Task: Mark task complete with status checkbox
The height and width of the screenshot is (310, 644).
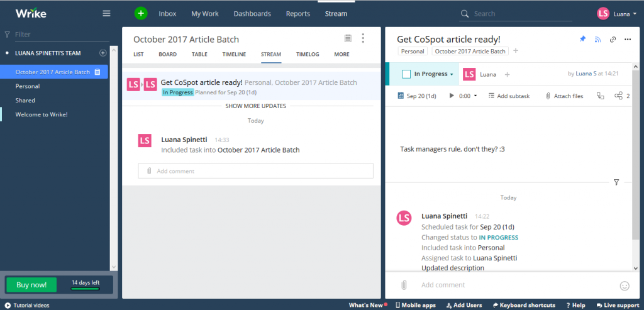Action: (x=406, y=74)
